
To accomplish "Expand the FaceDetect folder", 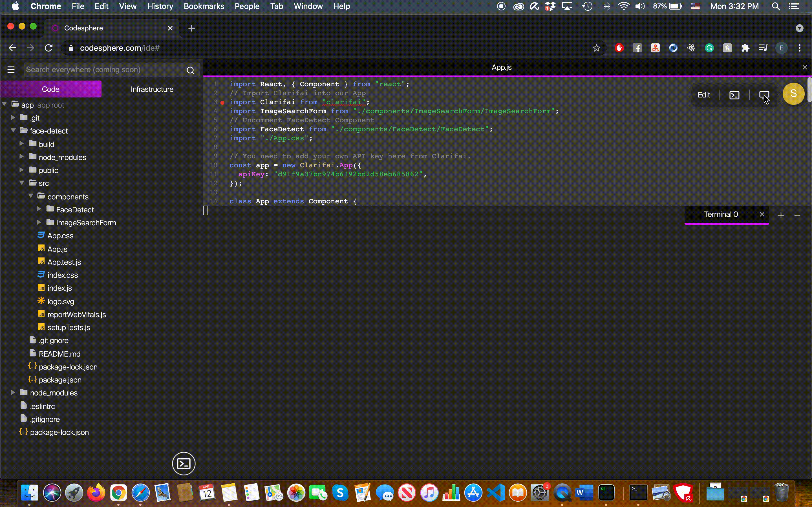I will (x=39, y=209).
